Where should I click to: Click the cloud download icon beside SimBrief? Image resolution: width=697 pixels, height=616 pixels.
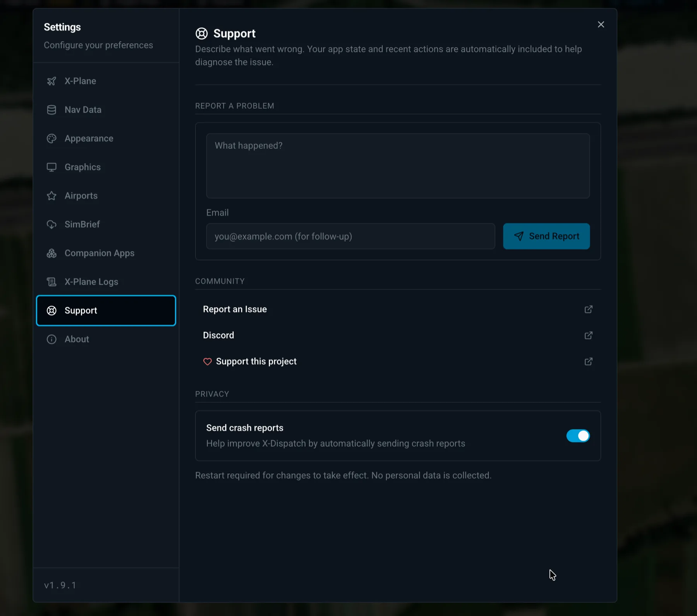pos(52,224)
